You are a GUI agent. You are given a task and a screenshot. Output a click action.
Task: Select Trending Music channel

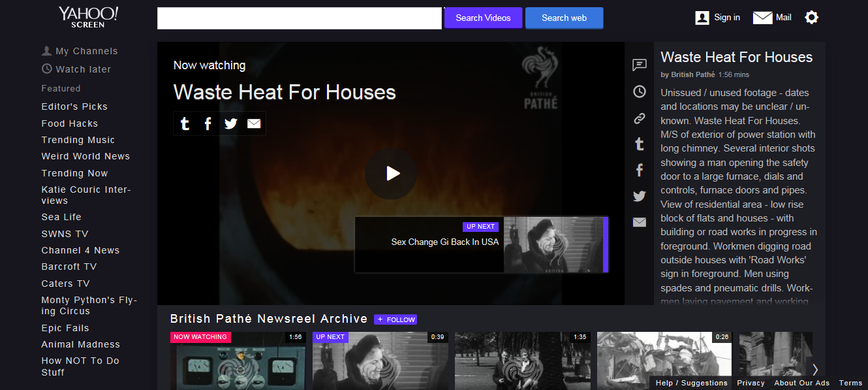[x=78, y=140]
